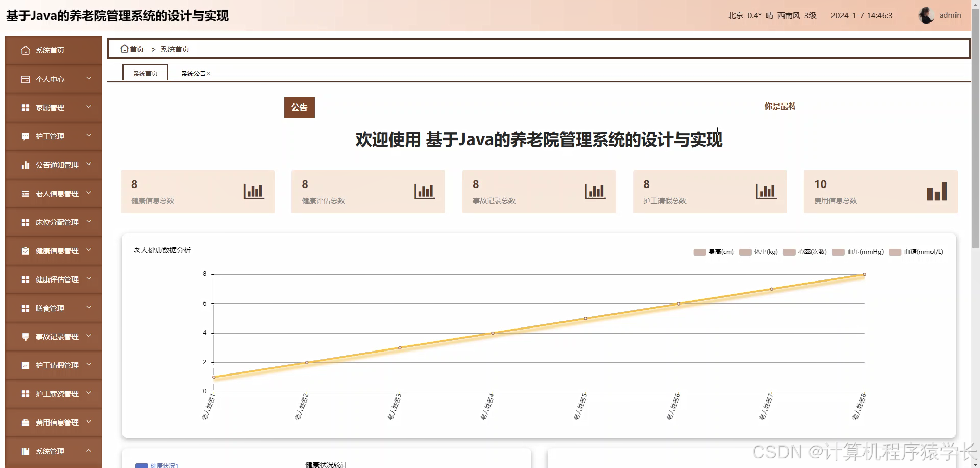
Task: Click data point for 老人姓名4
Action: [493, 333]
